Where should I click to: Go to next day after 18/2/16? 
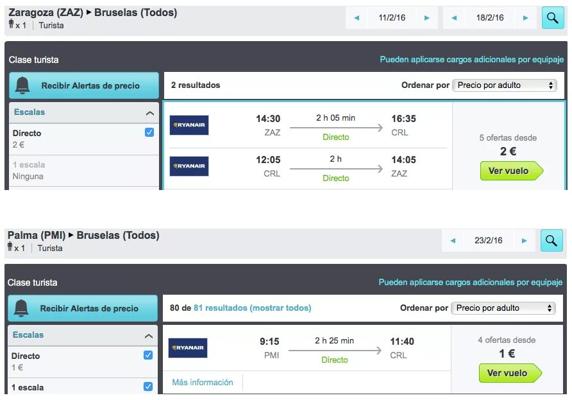(525, 18)
